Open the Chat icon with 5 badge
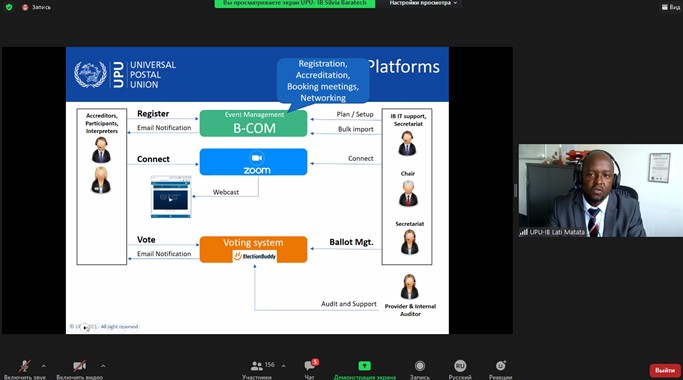The height and width of the screenshot is (380, 683). (x=310, y=365)
